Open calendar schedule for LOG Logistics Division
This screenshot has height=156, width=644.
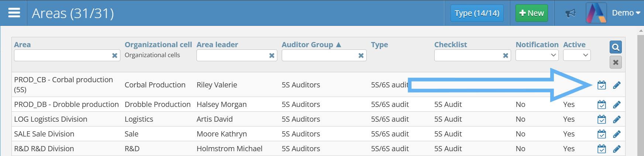[x=602, y=119]
